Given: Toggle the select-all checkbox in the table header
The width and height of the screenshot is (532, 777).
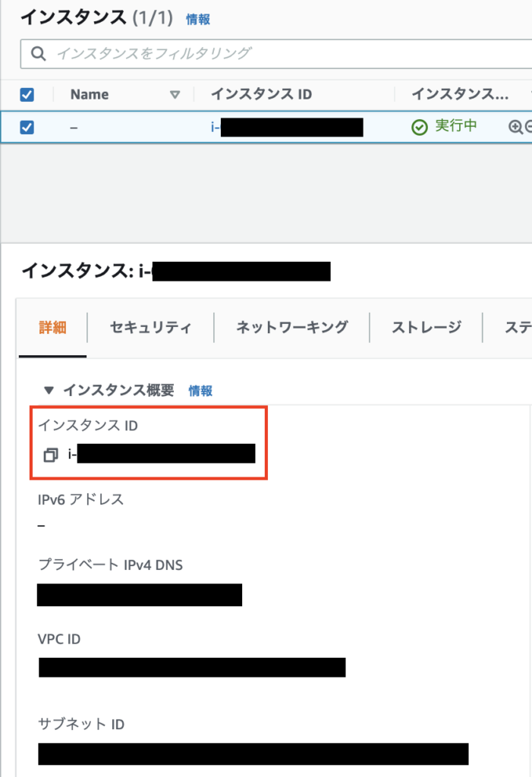Looking at the screenshot, I should (27, 94).
